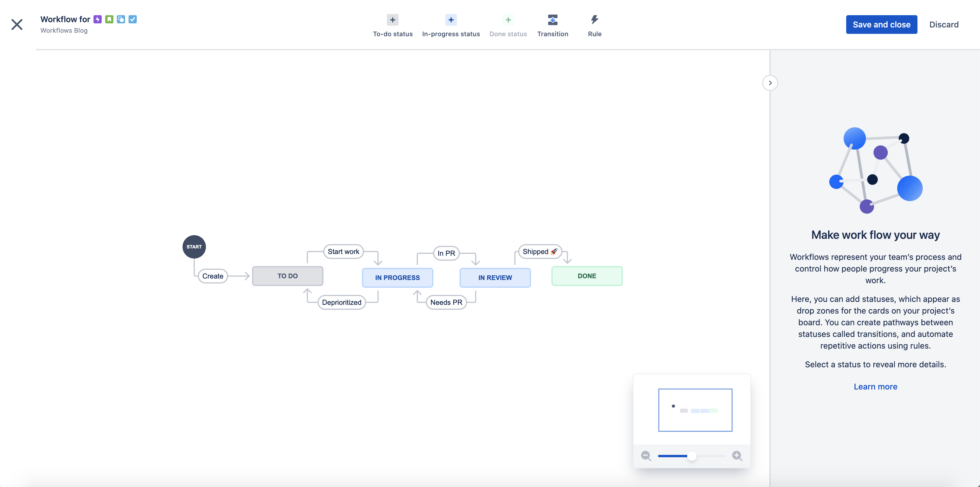Add an In-progress status
Screen dimensions: 980x487
pyautogui.click(x=451, y=26)
